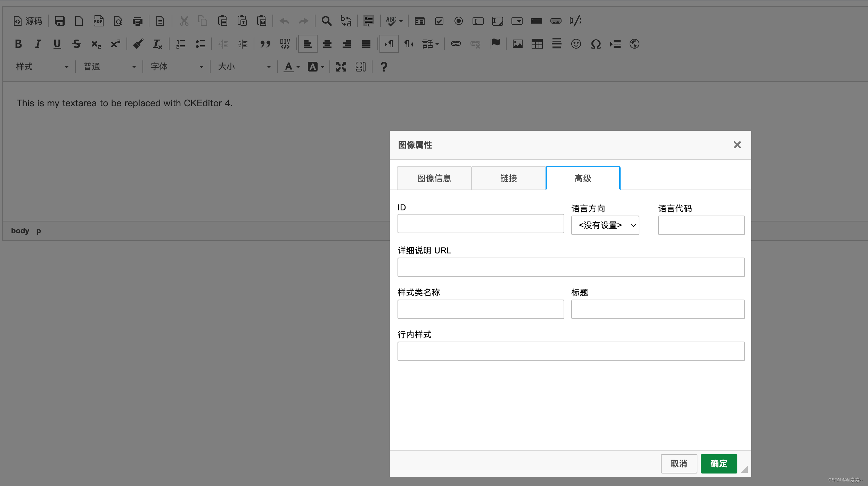Click the Insert Link icon
Image resolution: width=868 pixels, height=486 pixels.
(x=456, y=44)
